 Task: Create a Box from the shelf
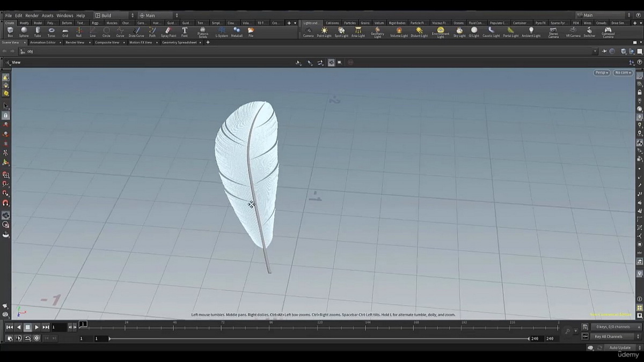point(10,32)
